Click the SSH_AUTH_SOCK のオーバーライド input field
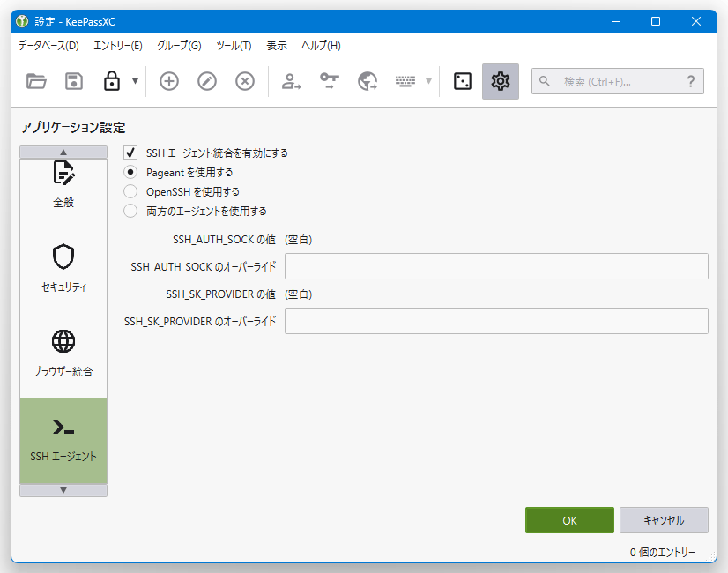 pos(496,266)
